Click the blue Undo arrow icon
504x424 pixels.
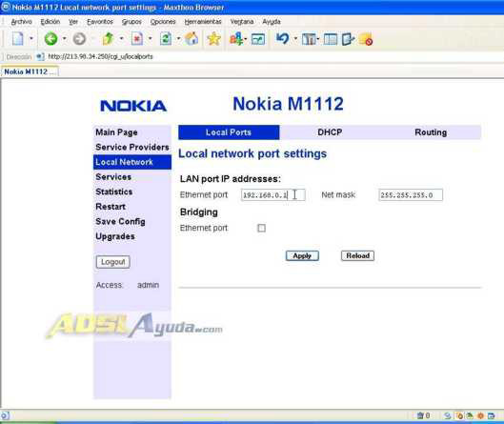coord(283,39)
